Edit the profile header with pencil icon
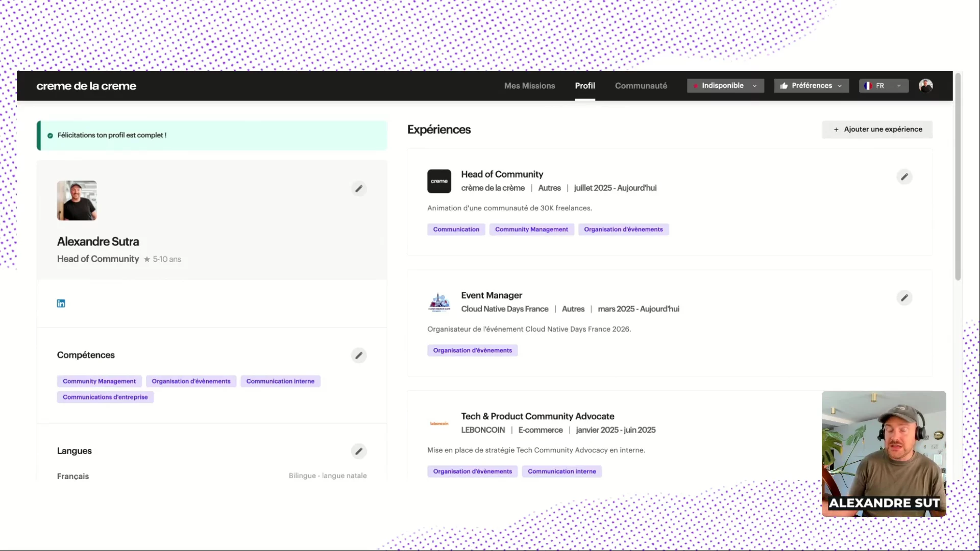Screen dimensions: 980x551 (359, 189)
